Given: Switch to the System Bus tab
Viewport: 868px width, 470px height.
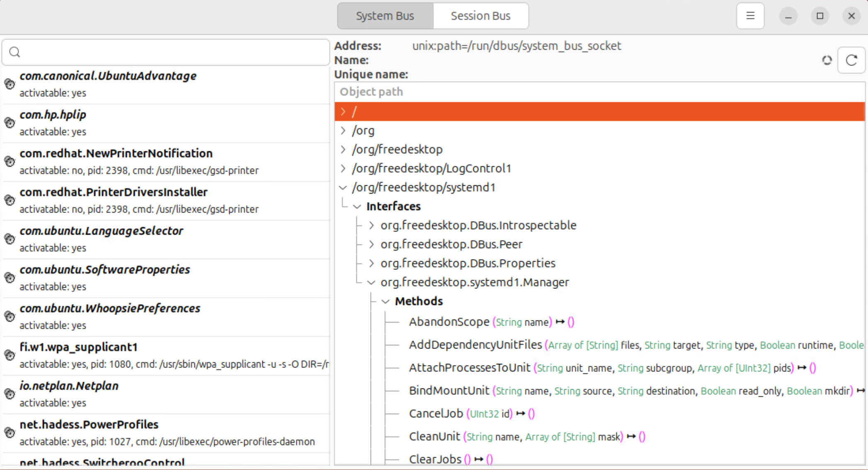Looking at the screenshot, I should tap(385, 16).
